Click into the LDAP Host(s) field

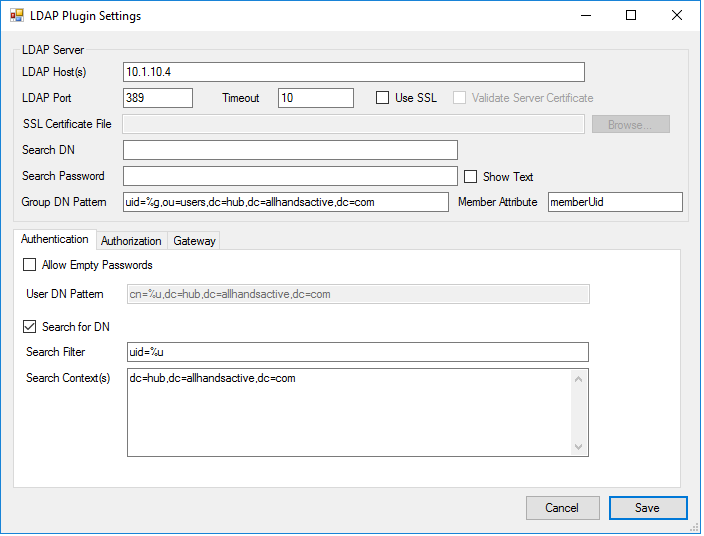[353, 72]
